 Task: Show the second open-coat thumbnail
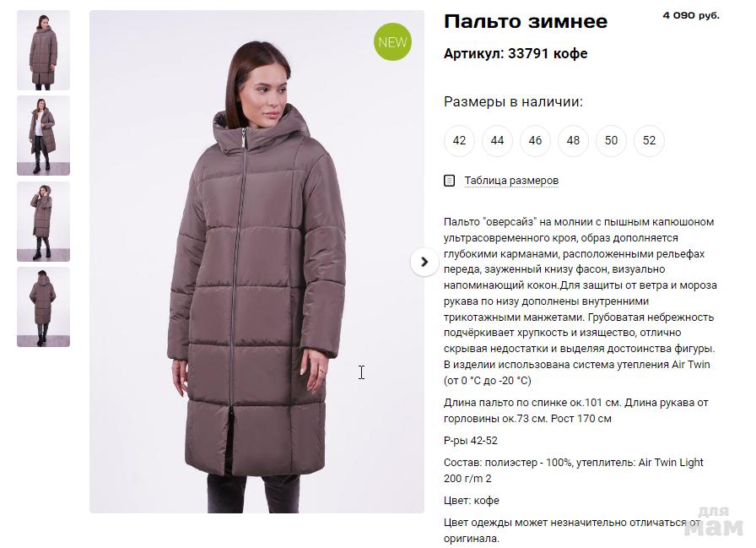coord(43,136)
